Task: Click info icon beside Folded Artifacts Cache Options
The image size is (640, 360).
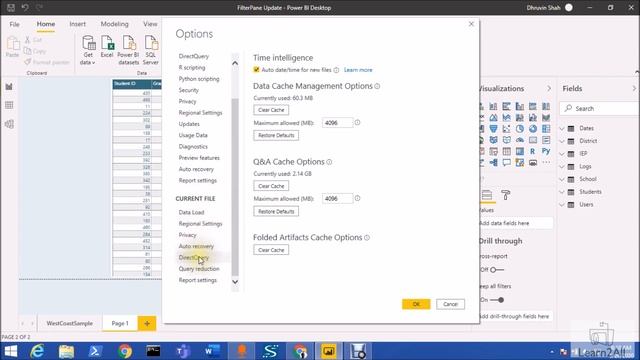Action: (367, 238)
